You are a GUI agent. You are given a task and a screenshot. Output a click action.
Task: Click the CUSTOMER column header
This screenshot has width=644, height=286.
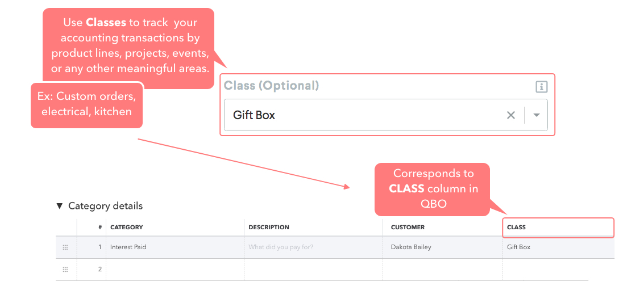coord(408,228)
